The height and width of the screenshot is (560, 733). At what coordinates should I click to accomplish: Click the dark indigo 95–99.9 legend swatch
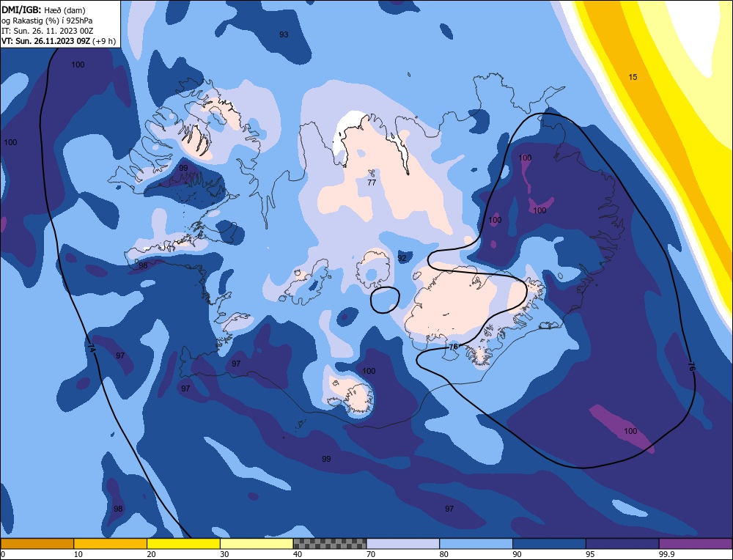click(x=622, y=544)
